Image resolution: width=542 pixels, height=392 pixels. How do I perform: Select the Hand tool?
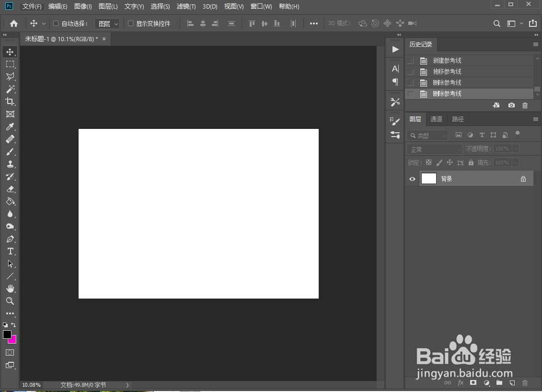point(10,288)
